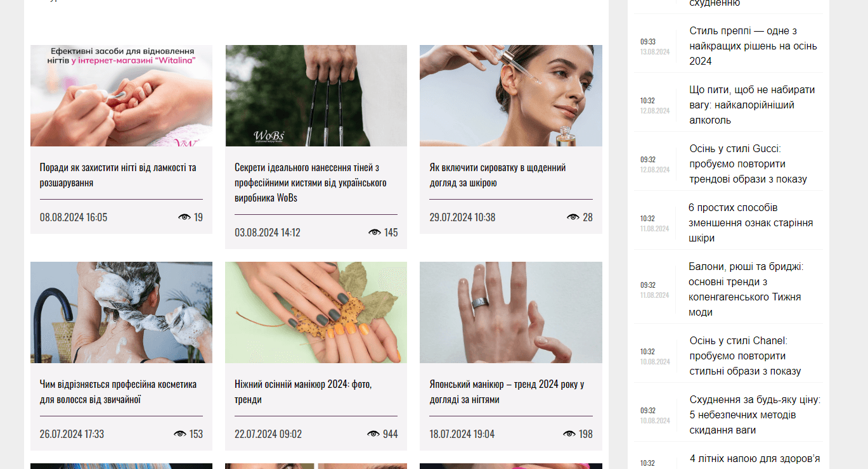This screenshot has width=868, height=469.
Task: Click the eye views icon beside 145
Action: (x=375, y=232)
